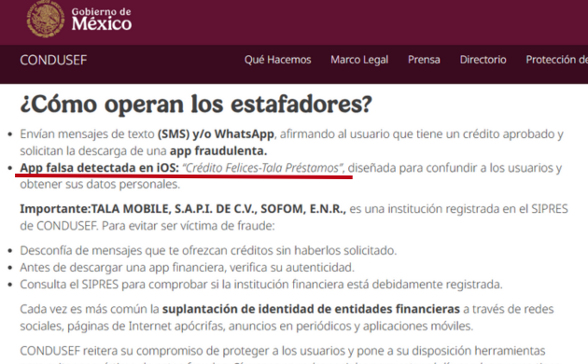Image resolution: width=588 pixels, height=364 pixels.
Task: Click the bold phrase app fraudulenta.
Action: tap(218, 150)
